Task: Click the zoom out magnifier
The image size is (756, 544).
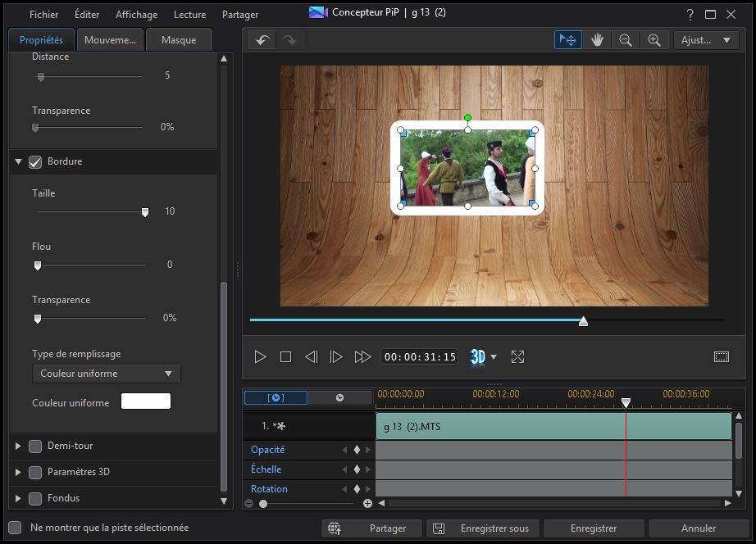Action: (626, 40)
